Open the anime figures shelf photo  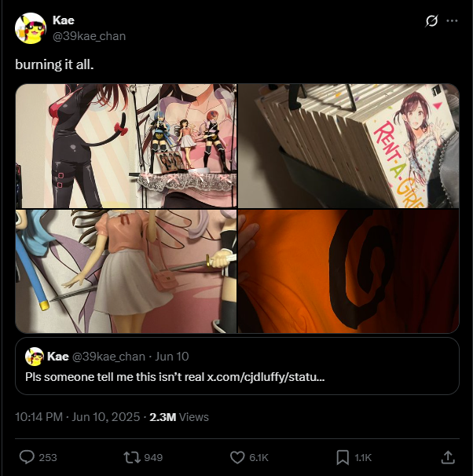[126, 146]
